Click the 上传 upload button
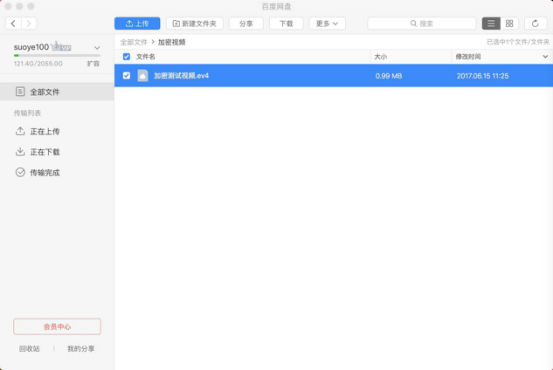 pos(137,24)
